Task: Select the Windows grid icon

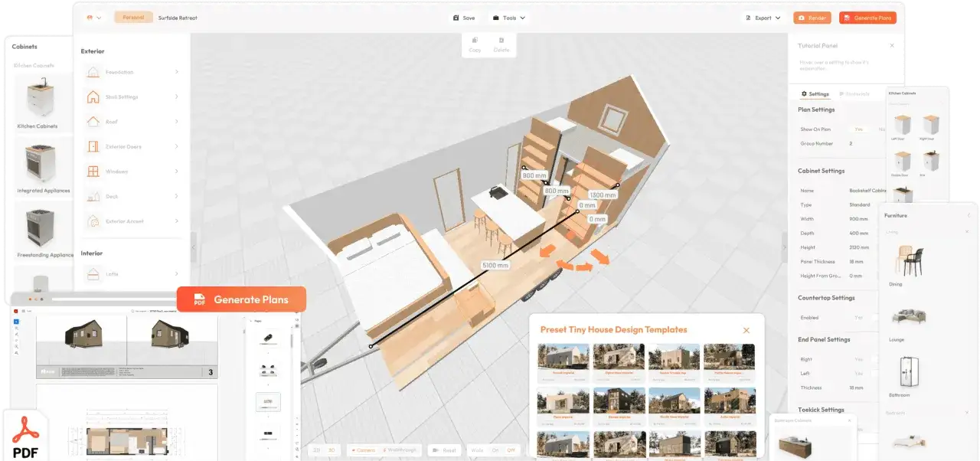Action: pos(93,172)
